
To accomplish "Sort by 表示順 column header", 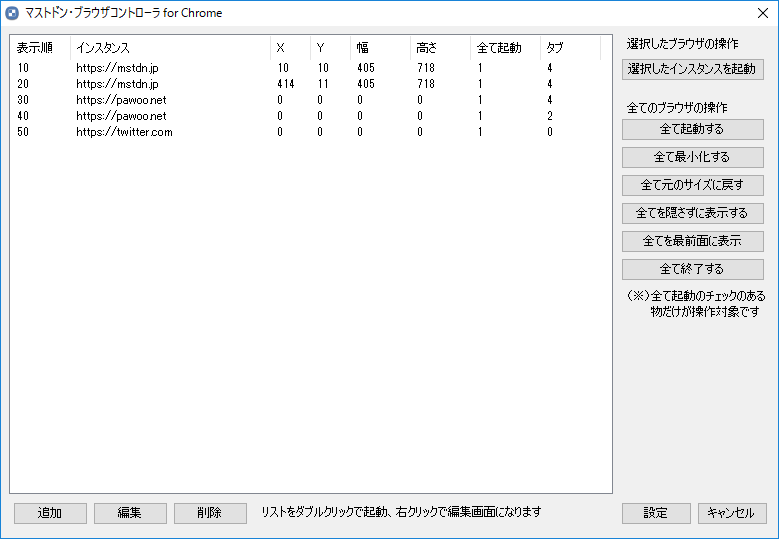I will point(41,48).
